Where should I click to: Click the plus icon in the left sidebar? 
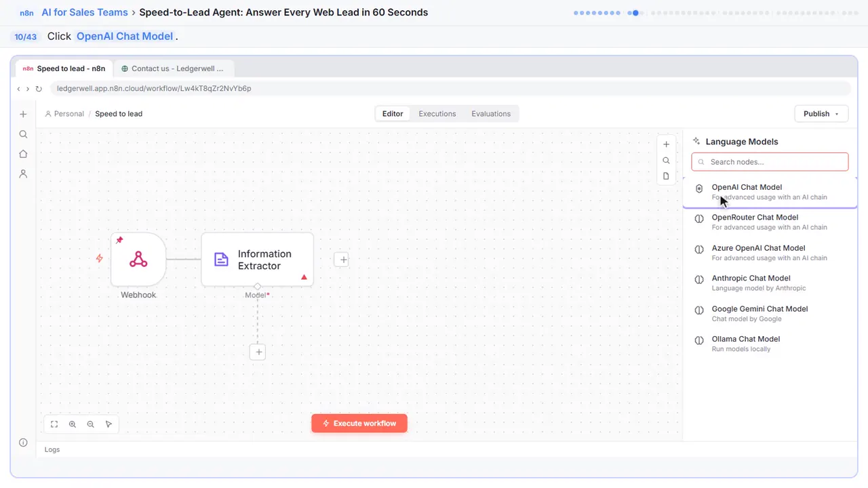pos(23,115)
